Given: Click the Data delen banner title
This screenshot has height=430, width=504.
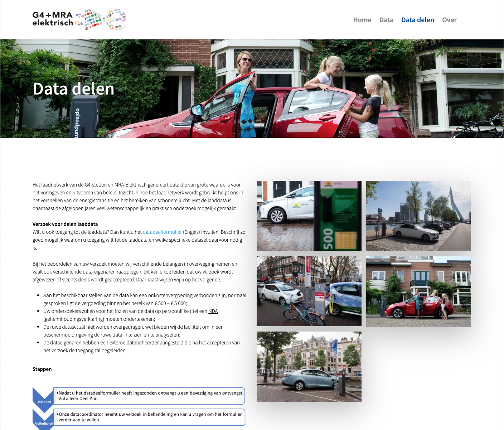Looking at the screenshot, I should tap(73, 89).
